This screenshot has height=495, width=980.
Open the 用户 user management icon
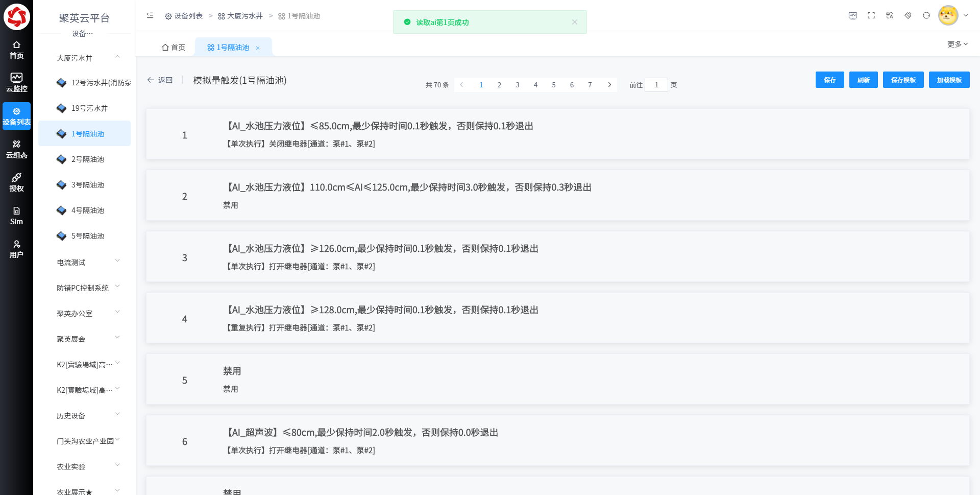click(x=16, y=249)
